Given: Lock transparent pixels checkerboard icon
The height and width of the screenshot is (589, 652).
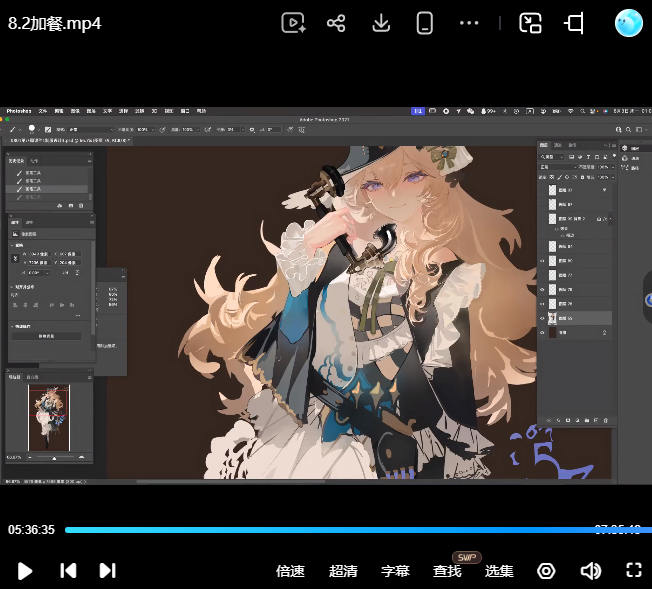Looking at the screenshot, I should click(552, 177).
